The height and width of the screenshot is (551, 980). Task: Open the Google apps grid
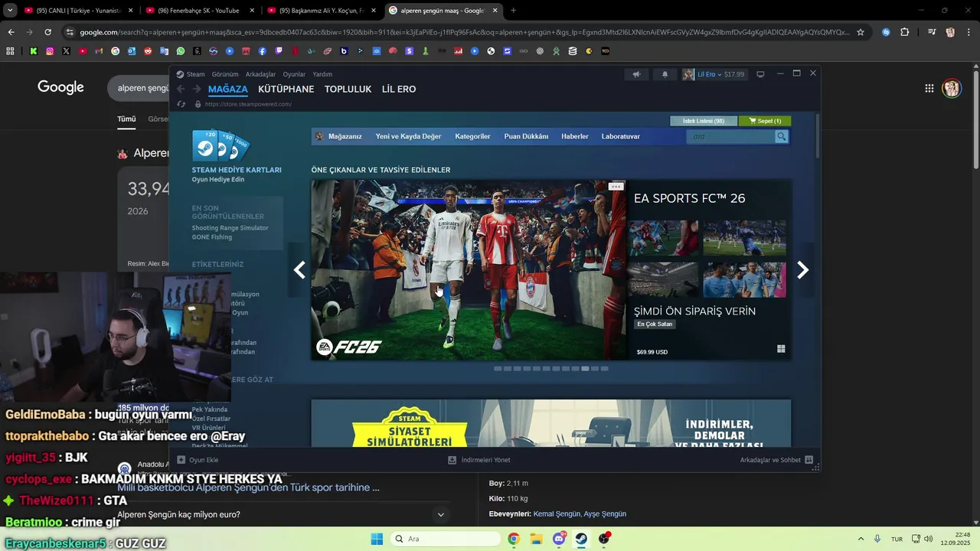(929, 88)
